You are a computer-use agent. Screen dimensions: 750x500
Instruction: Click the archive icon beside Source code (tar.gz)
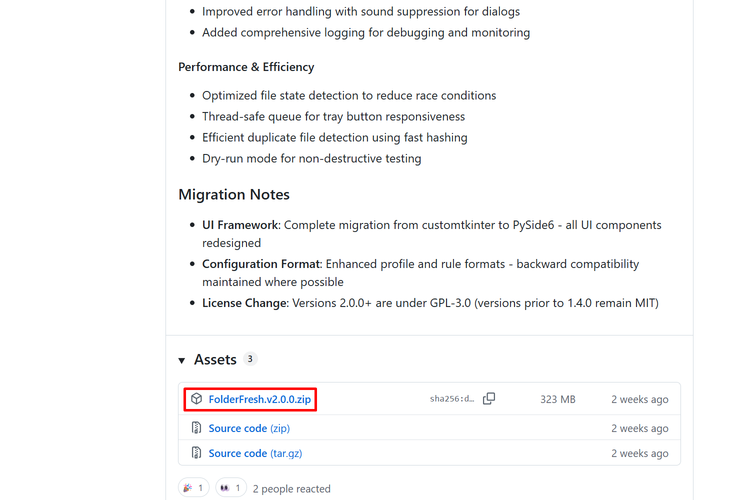(197, 453)
